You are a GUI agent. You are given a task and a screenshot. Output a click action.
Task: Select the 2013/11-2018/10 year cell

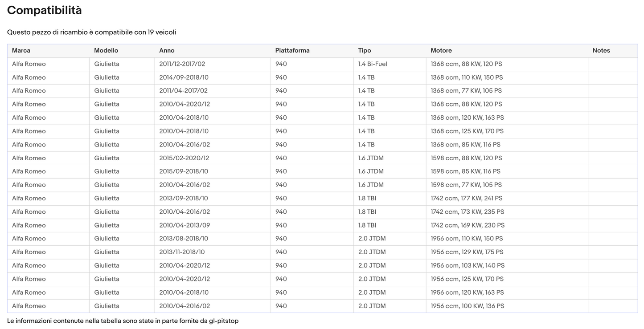(182, 252)
